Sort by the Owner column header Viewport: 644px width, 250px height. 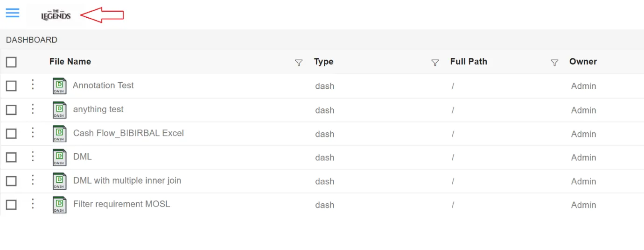point(583,62)
